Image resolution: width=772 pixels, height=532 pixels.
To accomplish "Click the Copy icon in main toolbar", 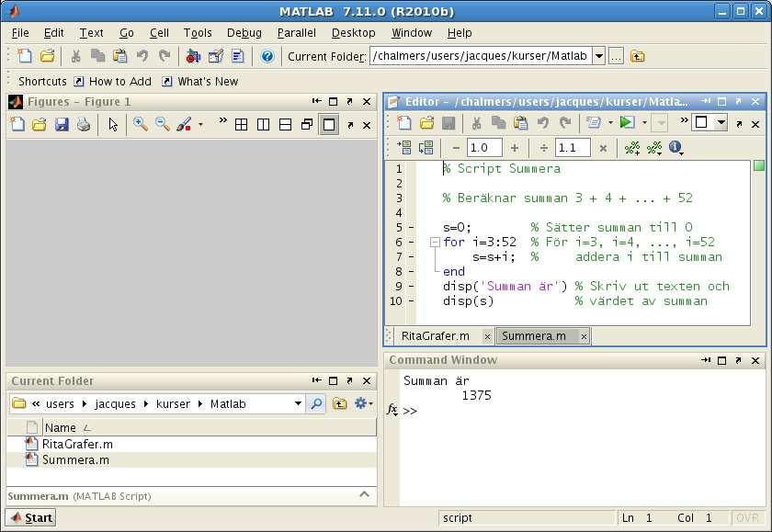I will point(97,56).
